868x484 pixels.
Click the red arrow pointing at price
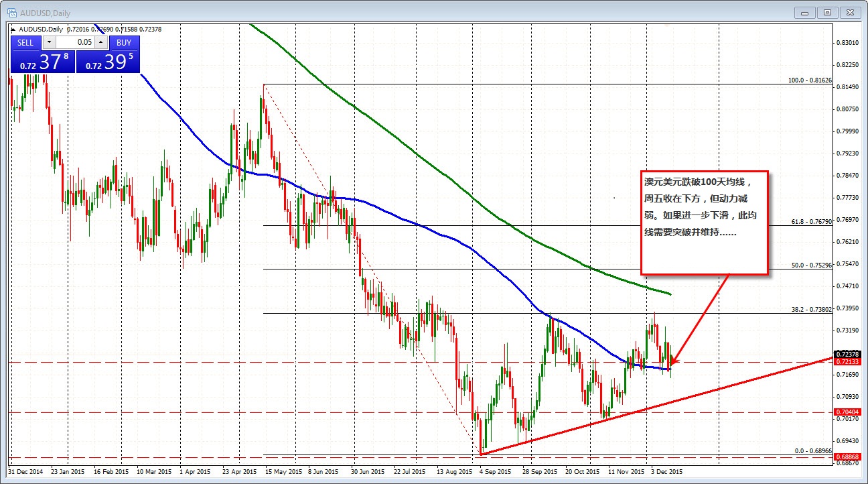tap(700, 318)
